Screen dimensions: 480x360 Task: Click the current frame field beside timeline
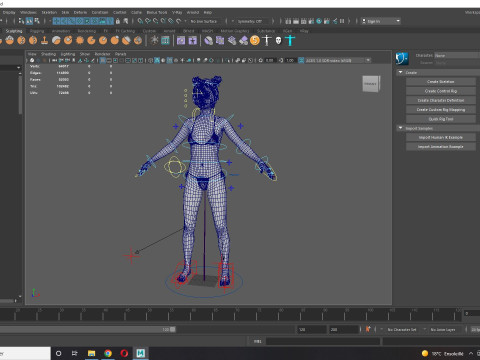pos(472,314)
